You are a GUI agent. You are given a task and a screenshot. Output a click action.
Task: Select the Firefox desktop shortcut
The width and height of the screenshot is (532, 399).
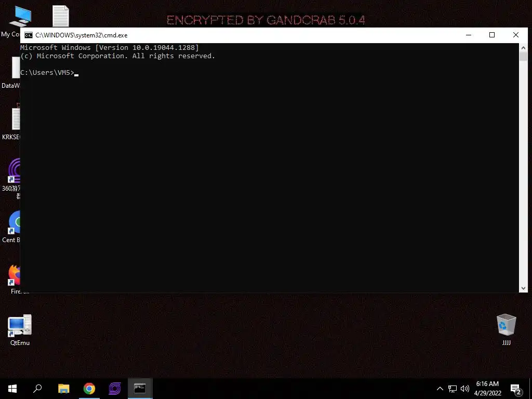pos(14,280)
